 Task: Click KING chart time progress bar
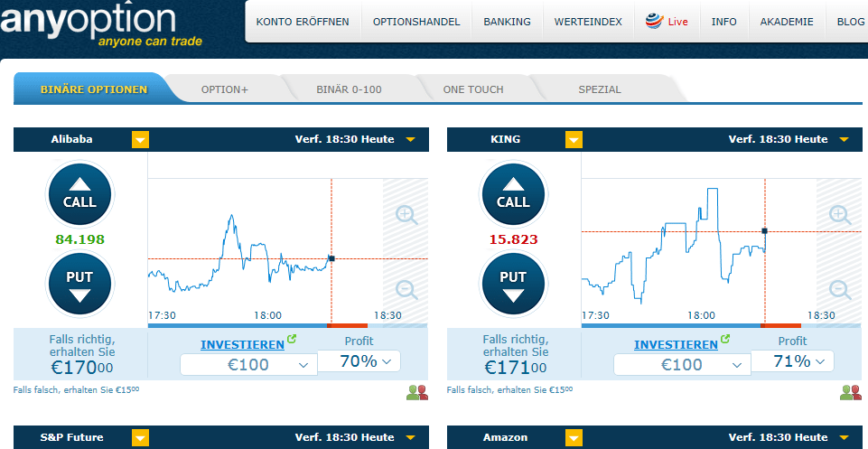coord(722,325)
